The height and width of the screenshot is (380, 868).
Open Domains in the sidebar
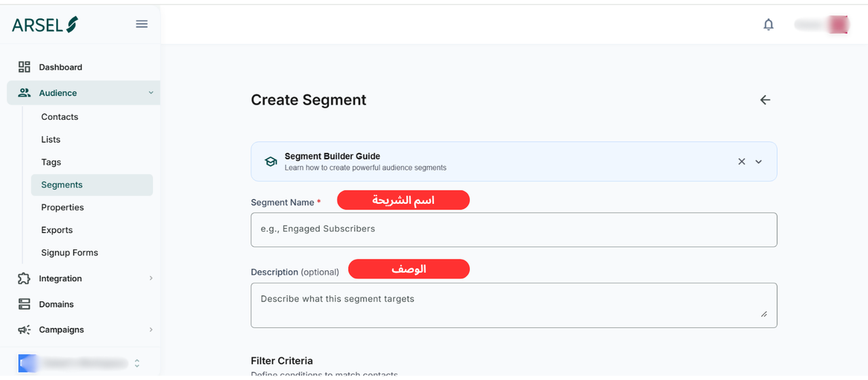[56, 304]
